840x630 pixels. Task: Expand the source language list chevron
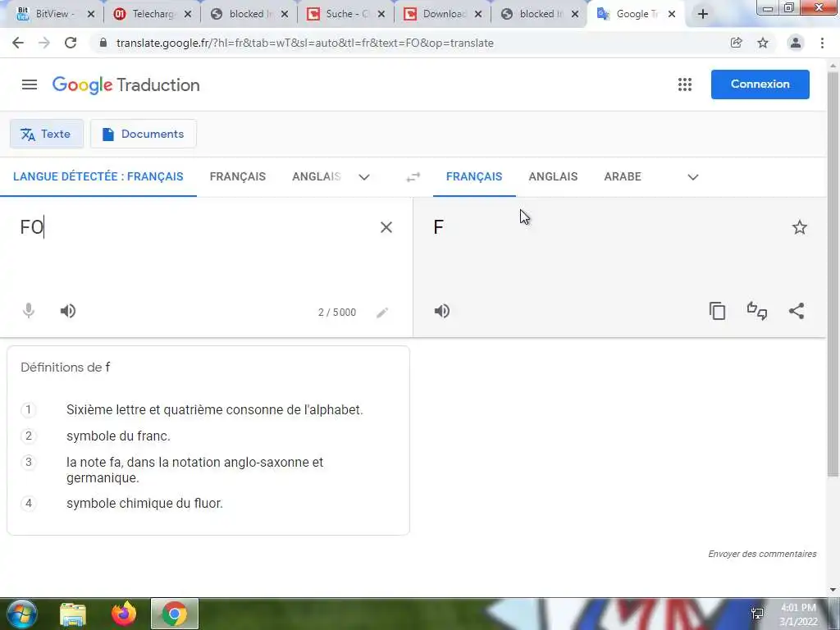(364, 177)
